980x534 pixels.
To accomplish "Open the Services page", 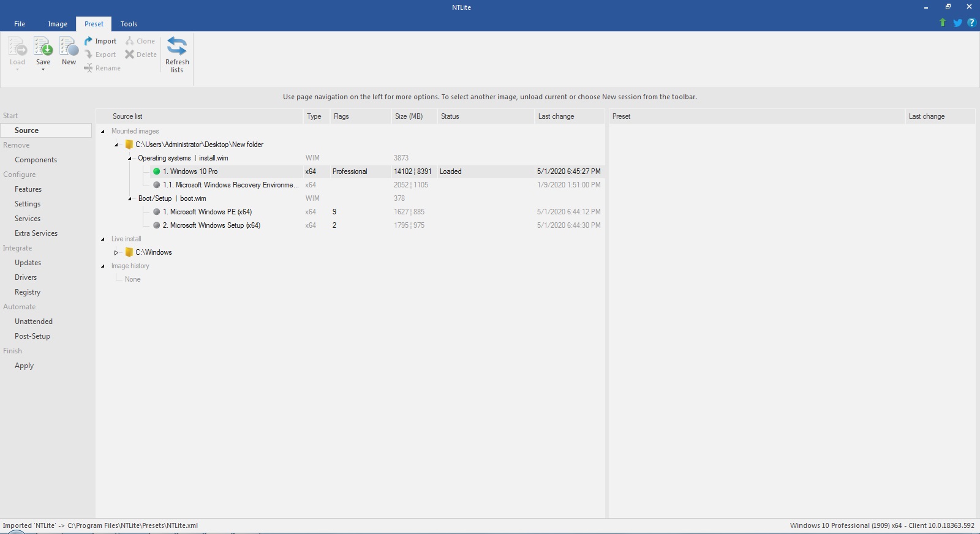I will click(28, 219).
